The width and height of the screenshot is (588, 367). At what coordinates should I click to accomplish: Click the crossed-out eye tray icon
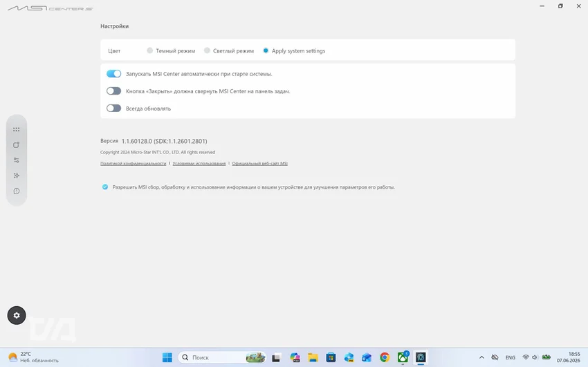click(x=495, y=357)
